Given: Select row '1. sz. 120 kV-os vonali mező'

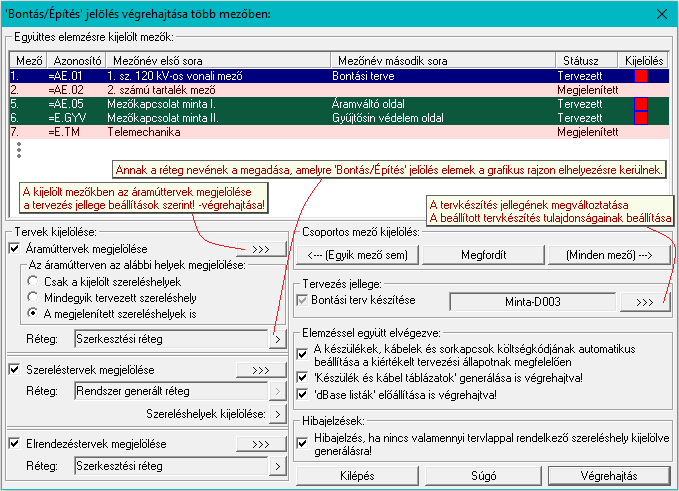Looking at the screenshot, I should [x=340, y=76].
